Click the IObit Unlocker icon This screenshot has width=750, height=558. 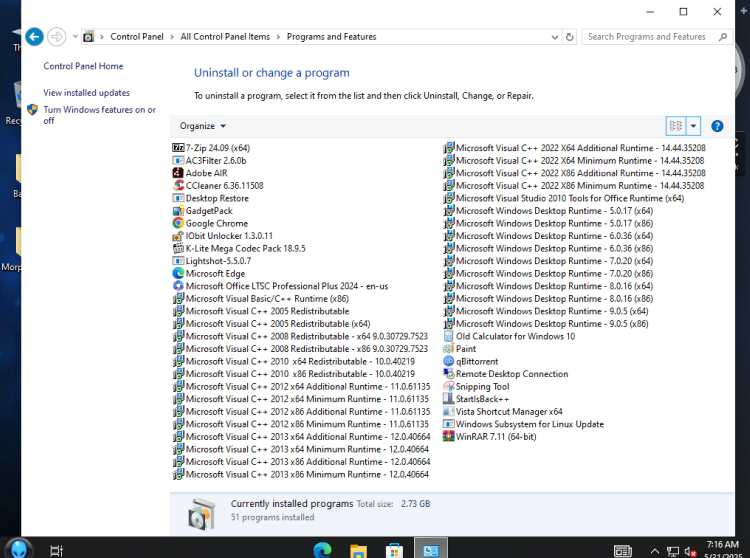click(178, 236)
